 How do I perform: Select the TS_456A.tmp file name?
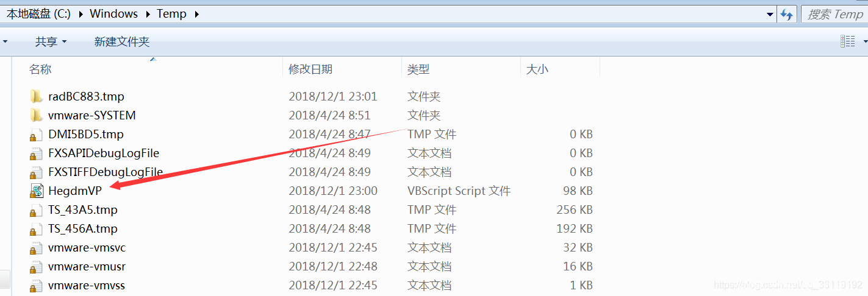tap(83, 229)
